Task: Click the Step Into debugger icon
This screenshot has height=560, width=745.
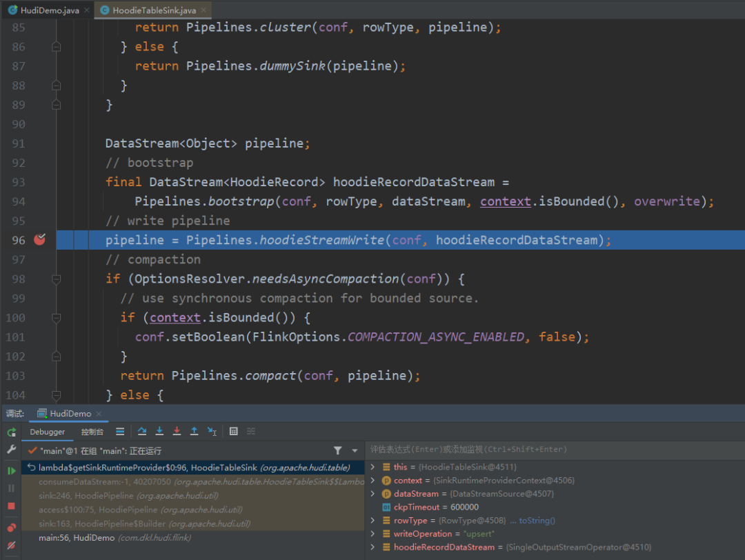Action: point(159,431)
